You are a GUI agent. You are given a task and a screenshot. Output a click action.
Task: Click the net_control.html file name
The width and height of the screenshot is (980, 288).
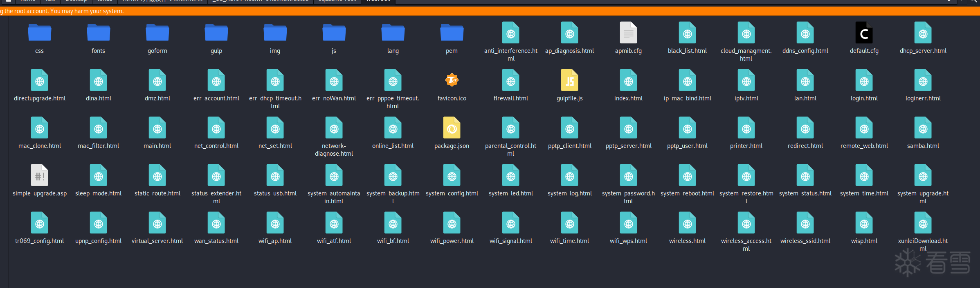pyautogui.click(x=216, y=146)
